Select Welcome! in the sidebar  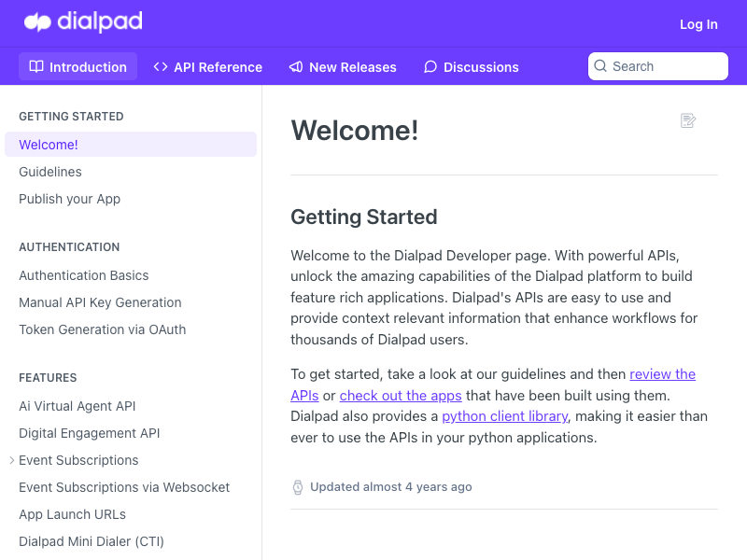point(131,145)
